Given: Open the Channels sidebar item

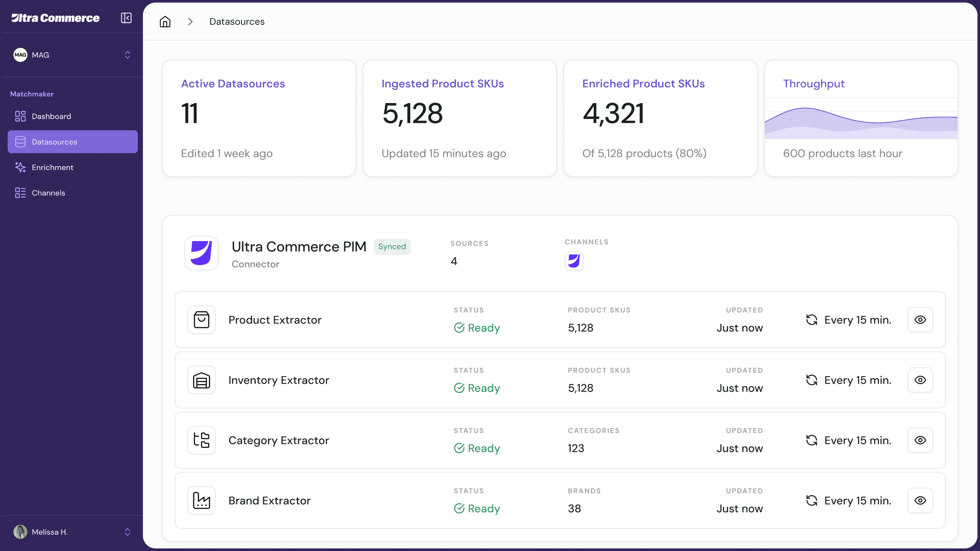Looking at the screenshot, I should pyautogui.click(x=48, y=193).
